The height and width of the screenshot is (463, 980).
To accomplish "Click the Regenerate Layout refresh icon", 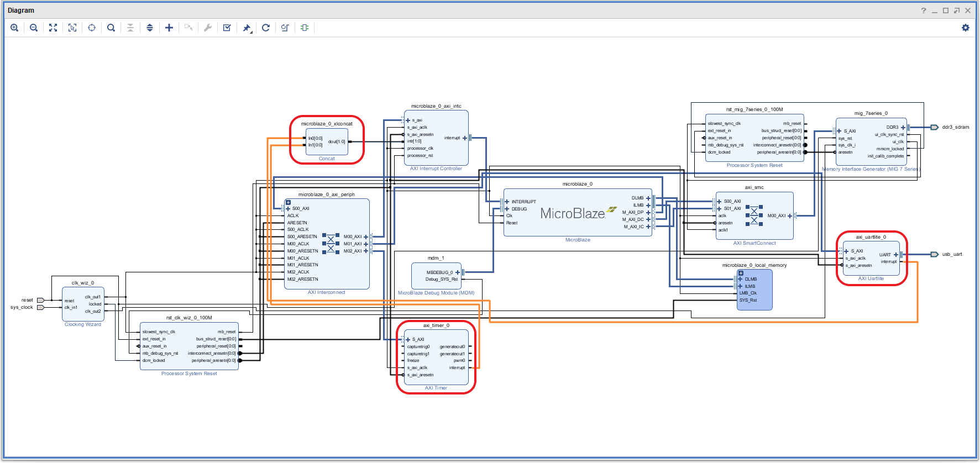I will (266, 28).
